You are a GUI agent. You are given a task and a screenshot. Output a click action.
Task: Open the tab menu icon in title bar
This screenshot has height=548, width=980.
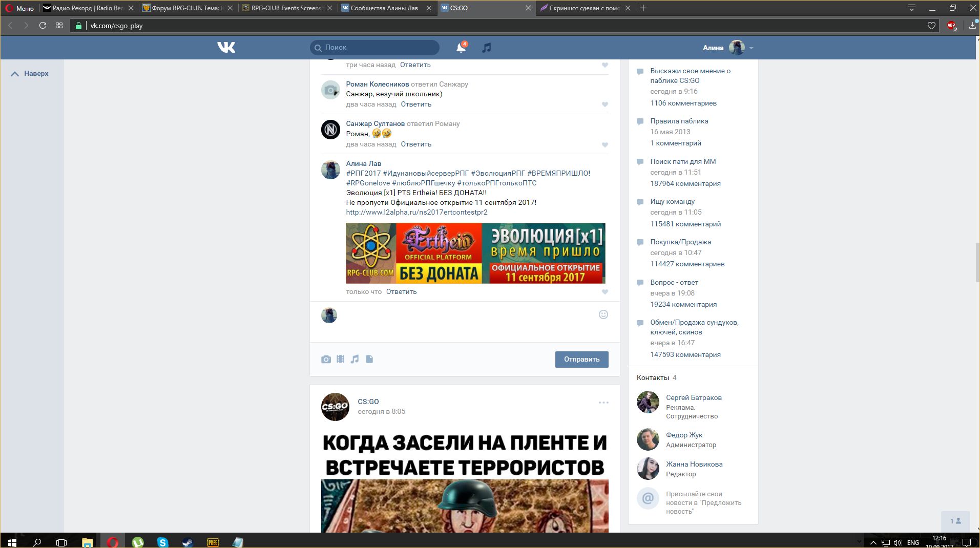pyautogui.click(x=912, y=8)
